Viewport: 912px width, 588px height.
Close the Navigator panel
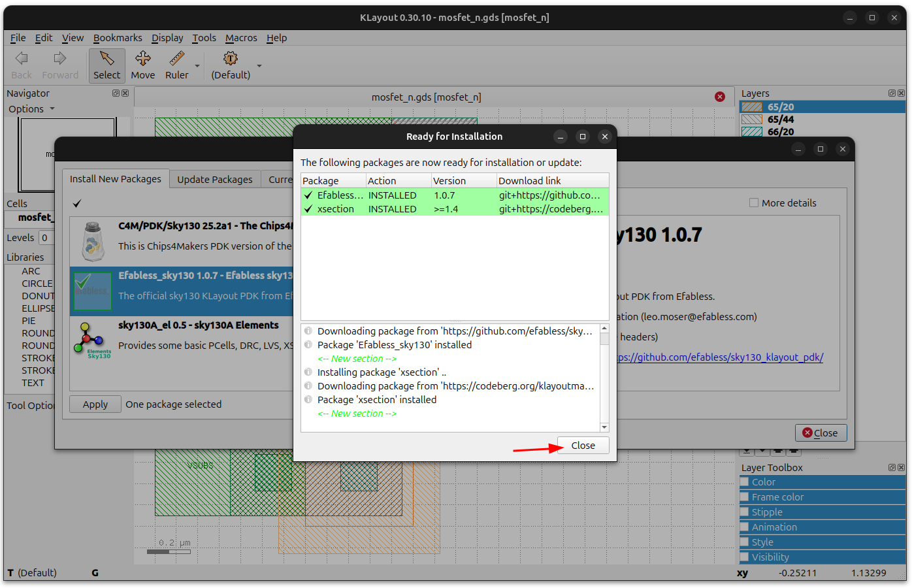pyautogui.click(x=125, y=93)
